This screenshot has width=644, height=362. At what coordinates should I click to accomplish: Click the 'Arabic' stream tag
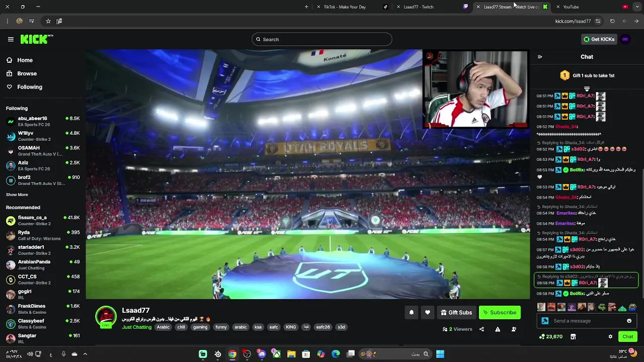pos(163,327)
